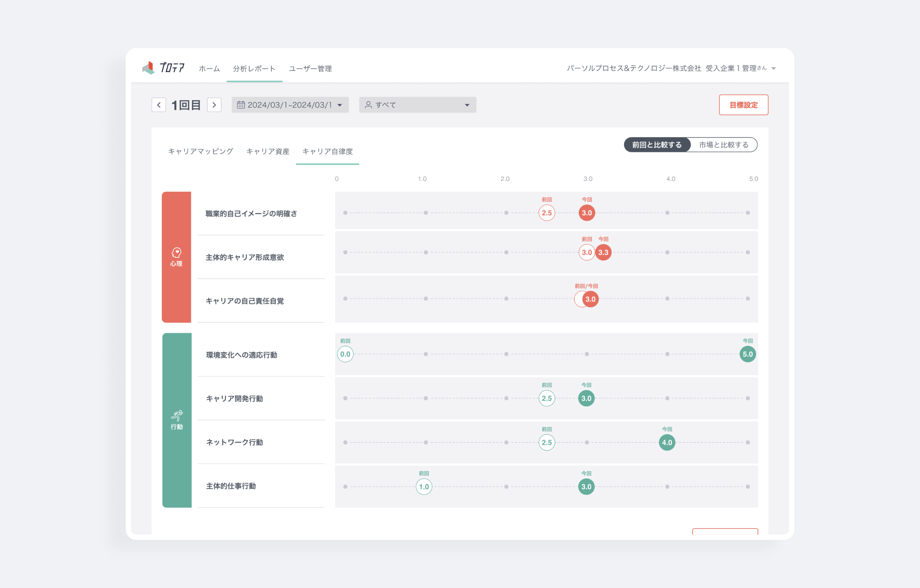Viewport: 920px width, 588px height.
Task: Open the account menu arrow beside 管理さん
Action: (x=774, y=69)
